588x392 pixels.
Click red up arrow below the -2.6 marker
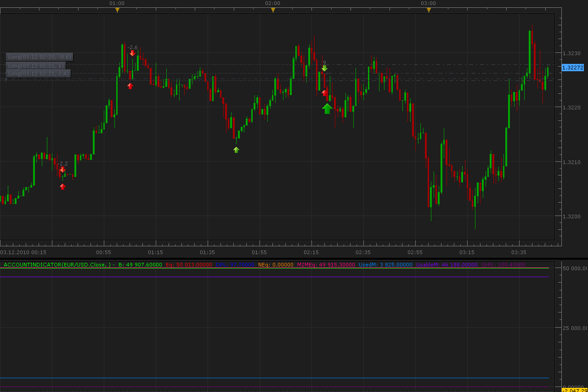pos(130,86)
